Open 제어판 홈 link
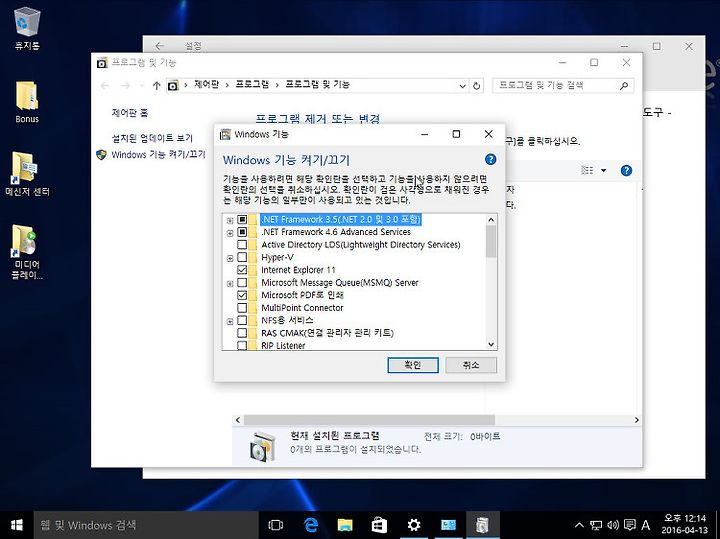The width and height of the screenshot is (720, 539). pos(130,113)
